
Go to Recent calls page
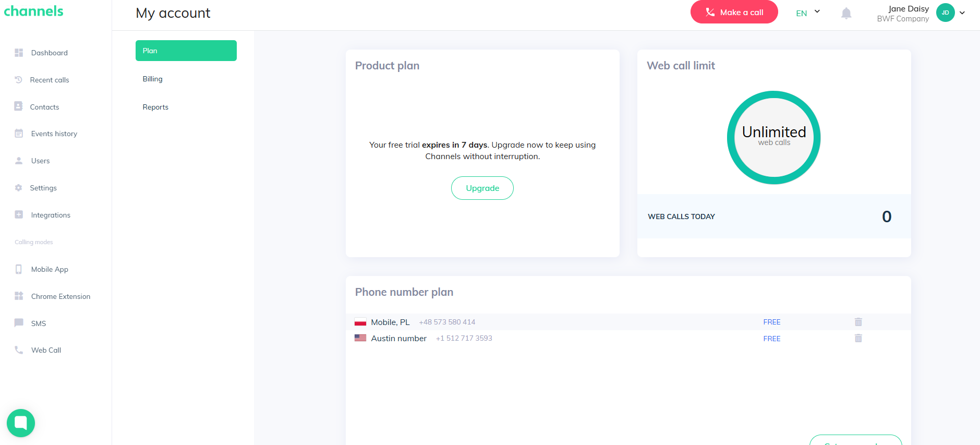(x=49, y=80)
